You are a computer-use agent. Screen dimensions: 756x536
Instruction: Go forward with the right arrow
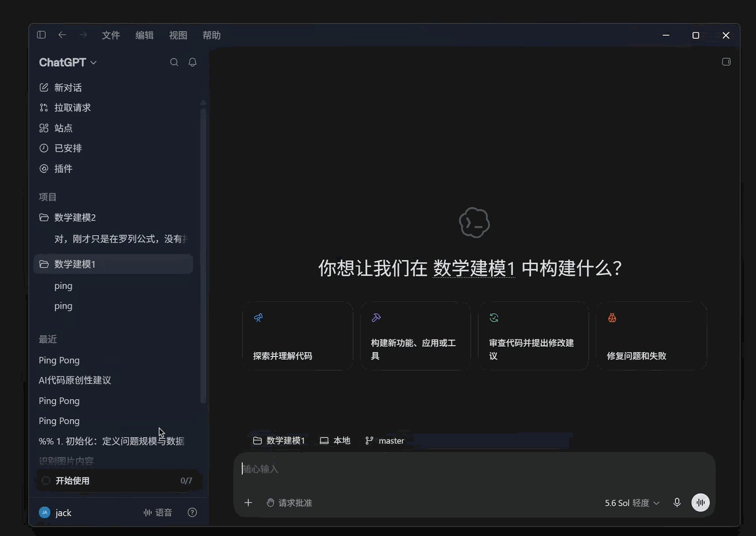[x=83, y=35]
